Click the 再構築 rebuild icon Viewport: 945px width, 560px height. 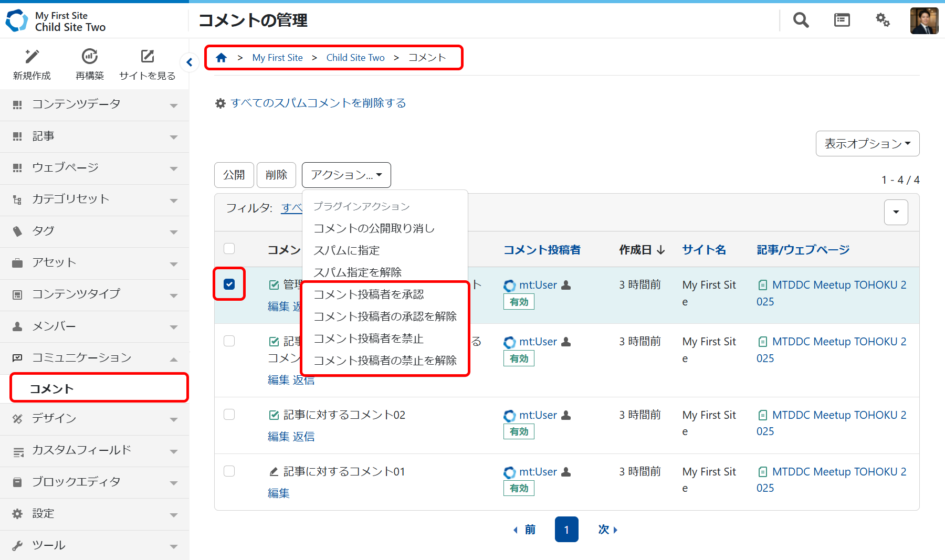pyautogui.click(x=90, y=57)
